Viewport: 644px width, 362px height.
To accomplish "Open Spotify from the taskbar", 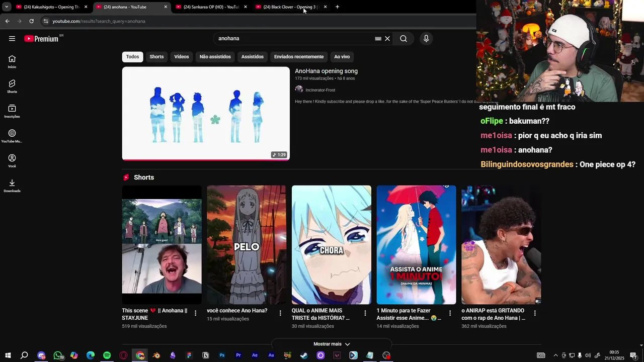I will point(107,355).
